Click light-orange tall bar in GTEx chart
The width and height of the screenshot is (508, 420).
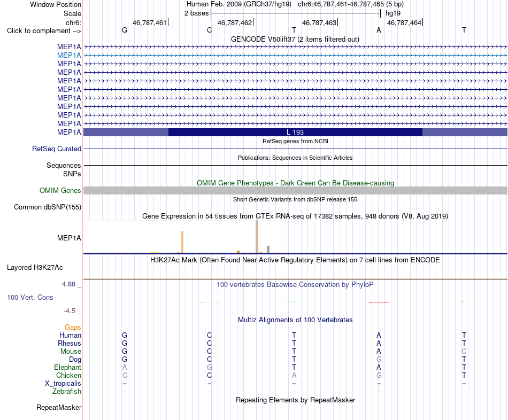click(x=182, y=242)
